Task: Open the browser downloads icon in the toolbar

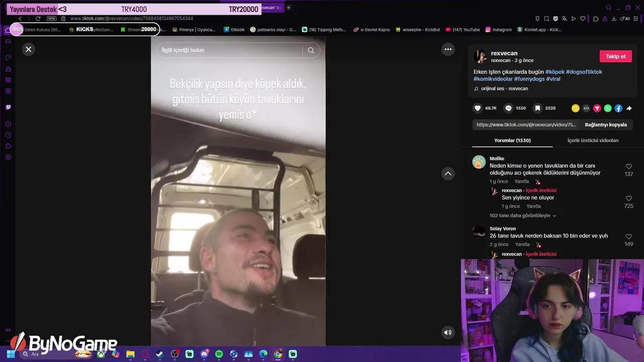Action: click(614, 19)
